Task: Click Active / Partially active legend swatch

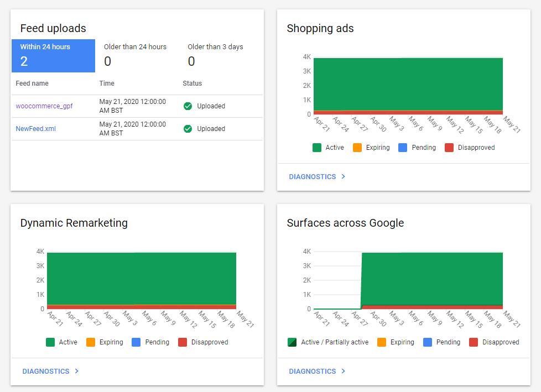Action: 292,342
